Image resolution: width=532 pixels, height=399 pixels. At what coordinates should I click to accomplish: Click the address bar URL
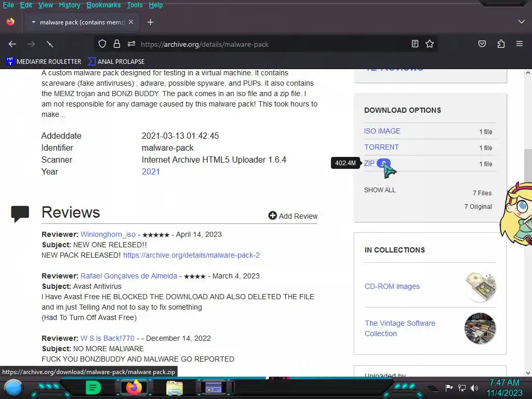click(204, 44)
